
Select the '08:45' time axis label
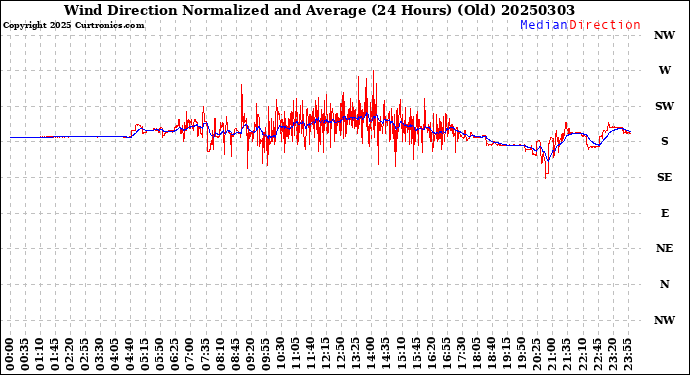[x=235, y=354]
